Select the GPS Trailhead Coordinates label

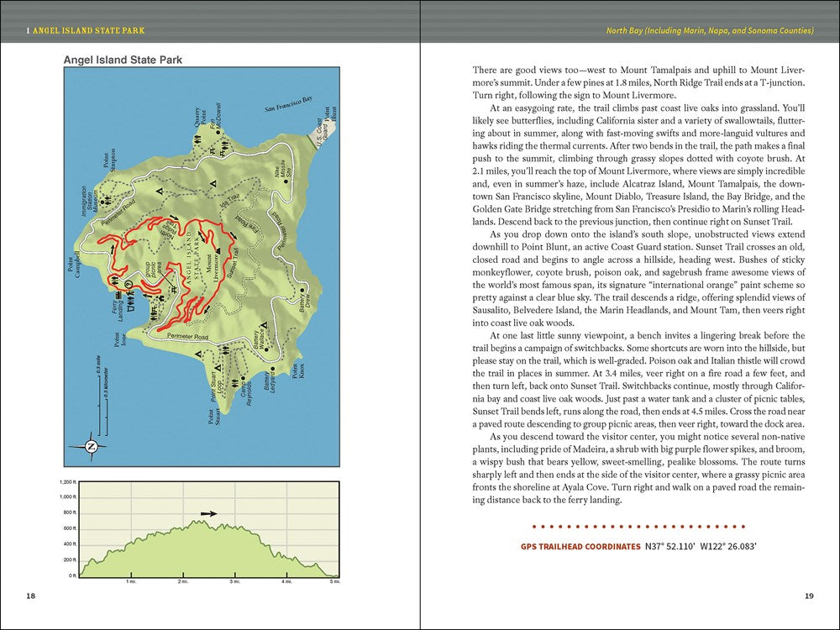tap(580, 547)
